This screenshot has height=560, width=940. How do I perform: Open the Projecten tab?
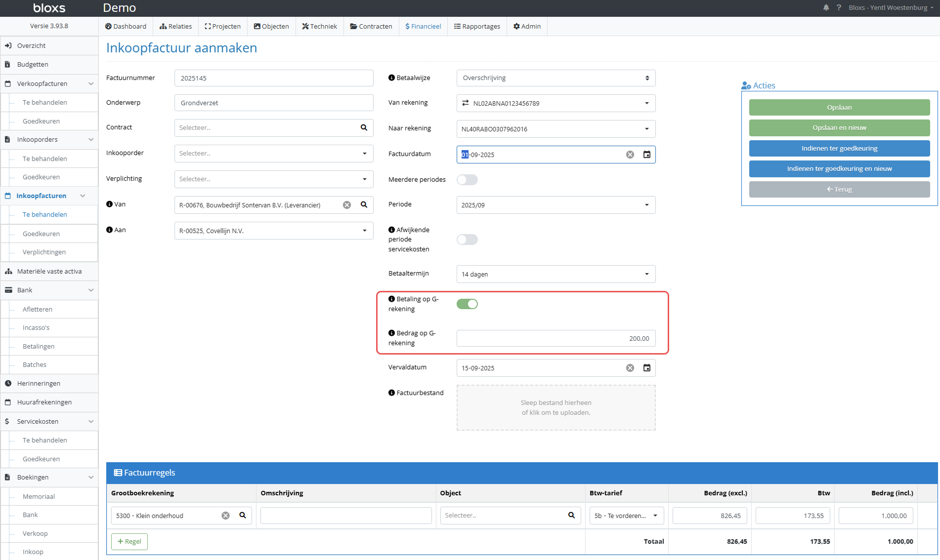coord(222,26)
